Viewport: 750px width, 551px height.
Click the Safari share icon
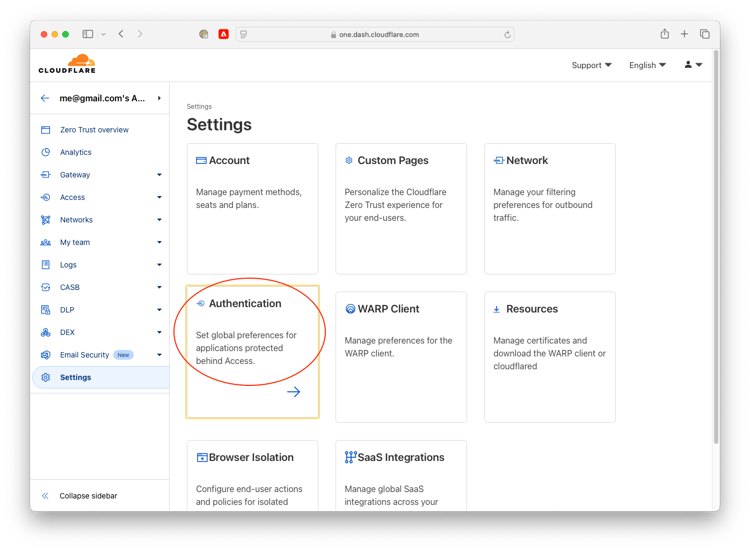pyautogui.click(x=664, y=33)
